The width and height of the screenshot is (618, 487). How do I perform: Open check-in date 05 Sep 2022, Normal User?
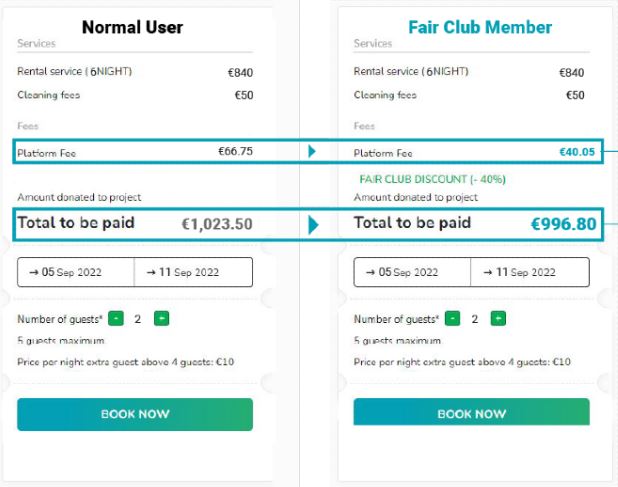[76, 272]
